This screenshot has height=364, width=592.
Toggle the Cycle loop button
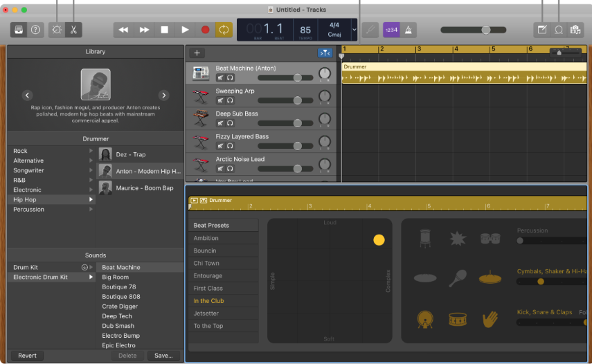(x=224, y=30)
